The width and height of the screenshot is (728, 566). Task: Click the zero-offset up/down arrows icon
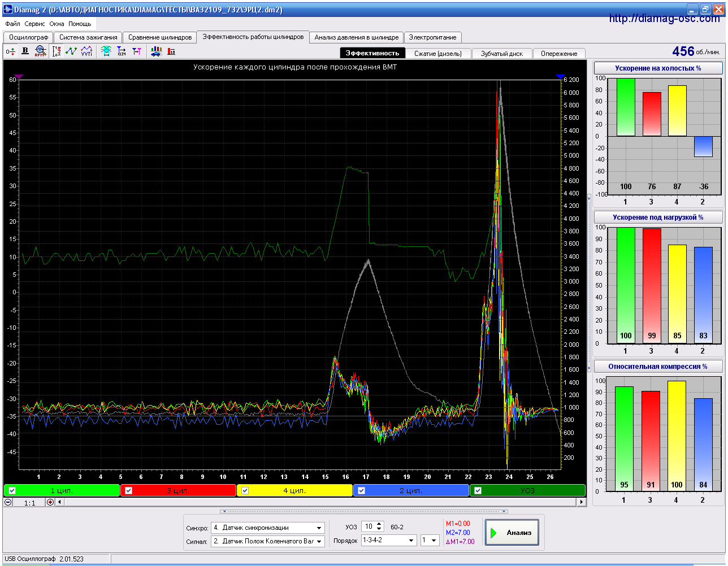point(10,51)
